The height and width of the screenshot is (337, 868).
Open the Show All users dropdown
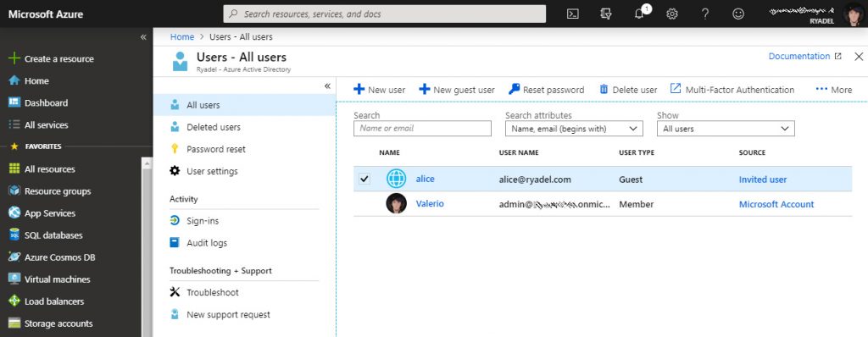click(x=726, y=129)
